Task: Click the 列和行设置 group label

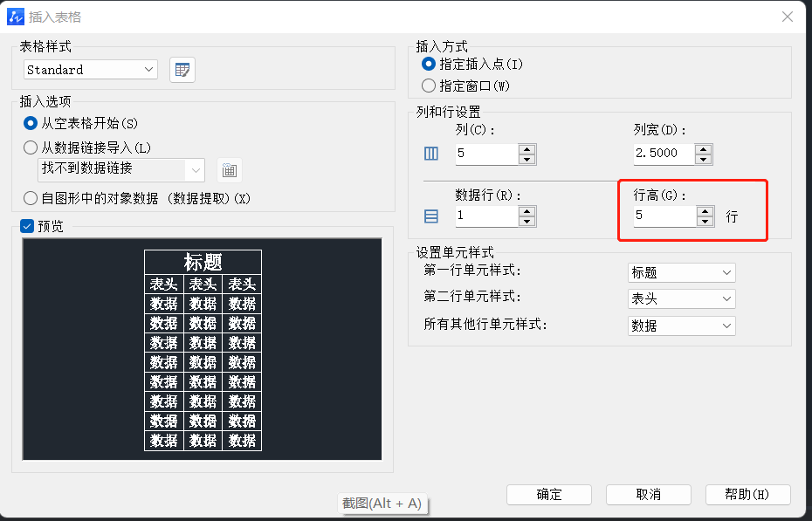Action: 449,112
